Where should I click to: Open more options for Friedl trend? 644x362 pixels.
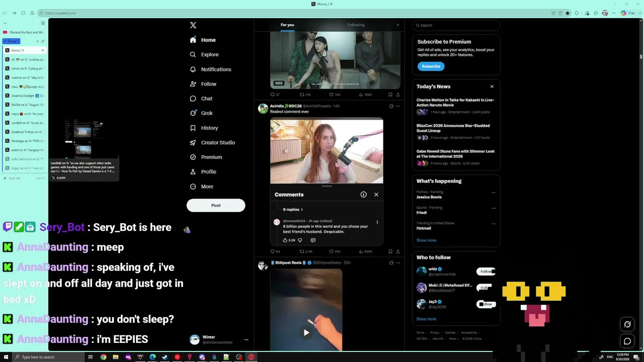pos(493,208)
